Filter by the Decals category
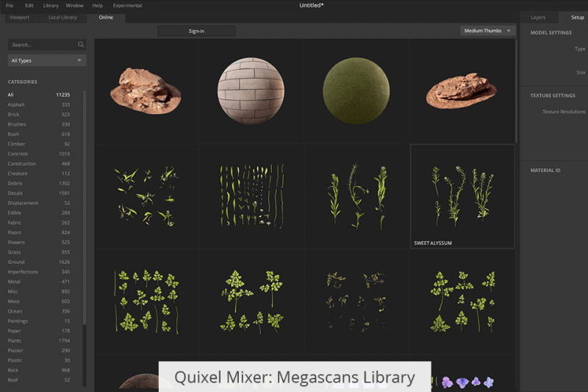The image size is (588, 392). (17, 193)
